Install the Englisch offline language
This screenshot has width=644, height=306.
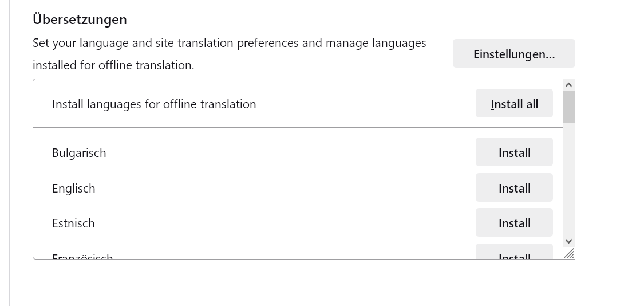514,188
